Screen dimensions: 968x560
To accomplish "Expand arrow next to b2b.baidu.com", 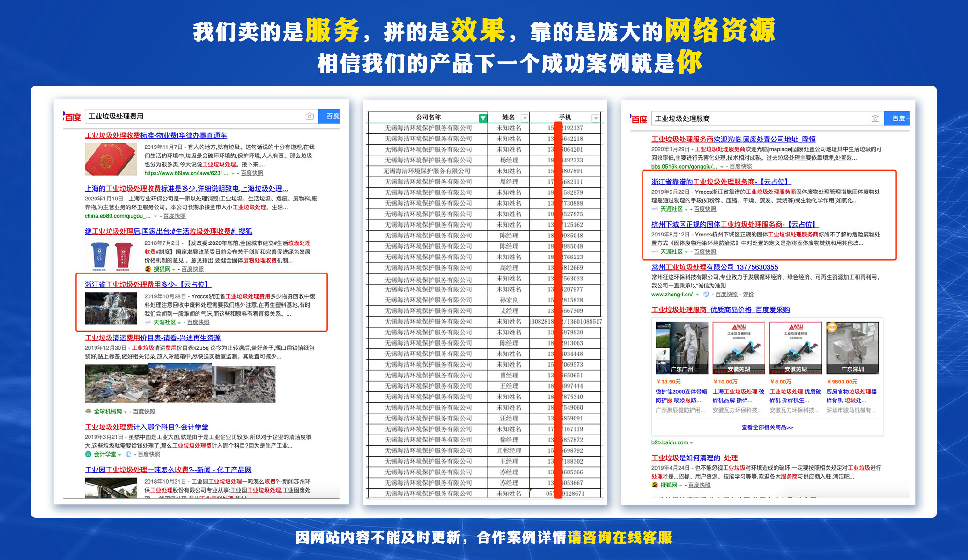I will [x=691, y=443].
